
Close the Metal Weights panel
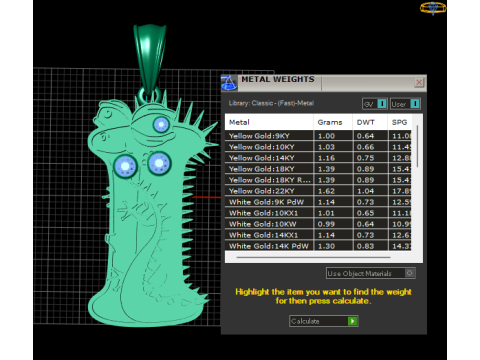point(419,82)
